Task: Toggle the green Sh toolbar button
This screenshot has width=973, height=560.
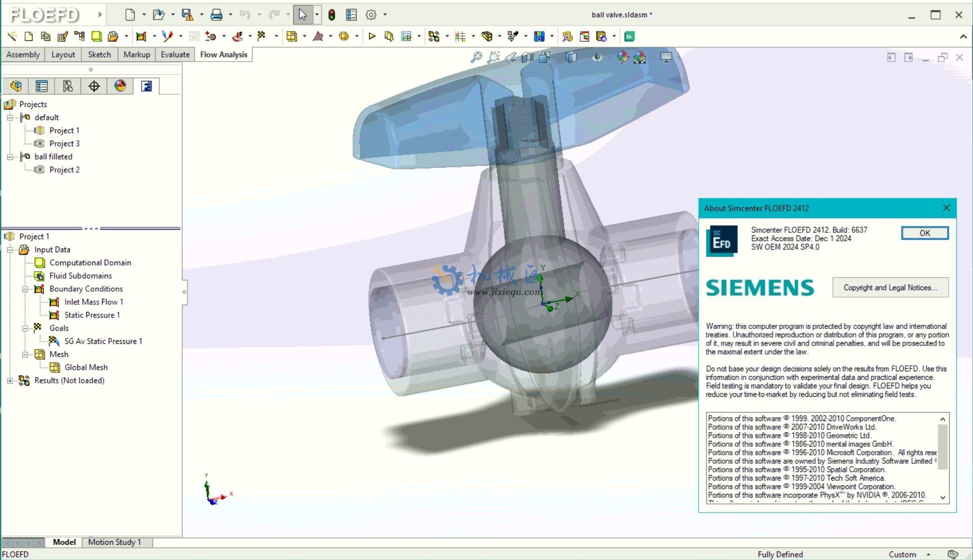Action: tap(629, 36)
